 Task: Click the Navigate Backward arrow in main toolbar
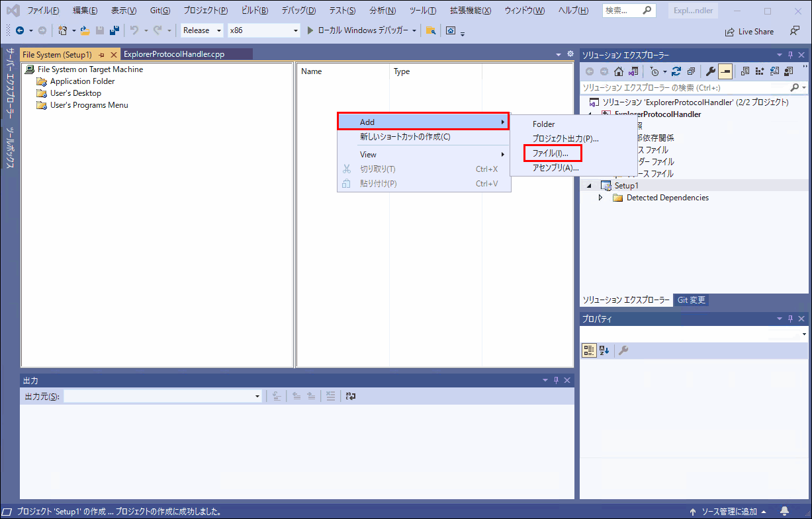20,30
